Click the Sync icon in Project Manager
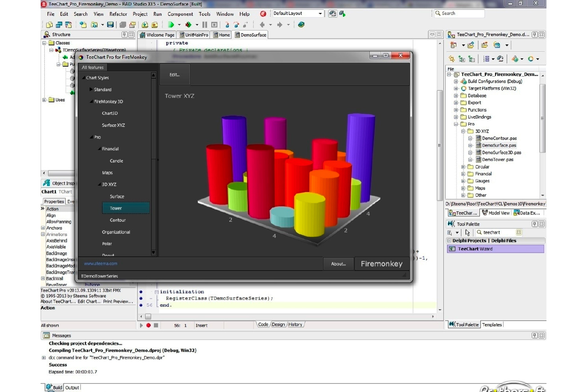588x392 pixels. (451, 59)
